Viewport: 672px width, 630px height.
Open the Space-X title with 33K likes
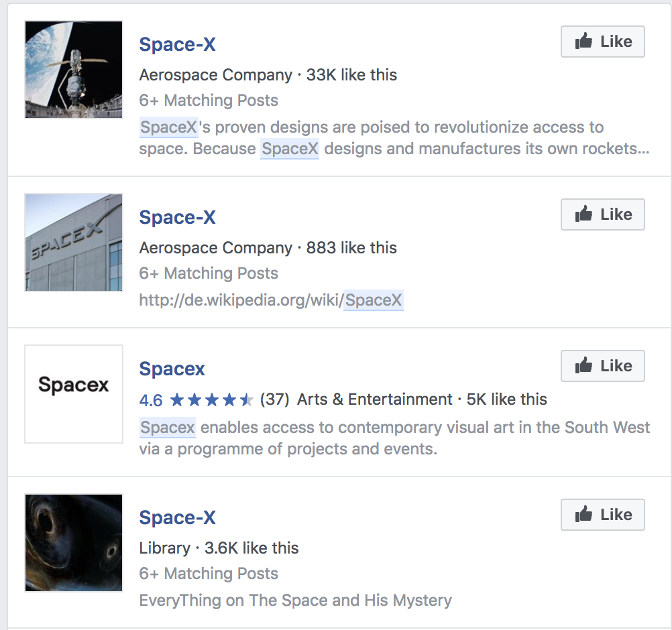point(177,44)
